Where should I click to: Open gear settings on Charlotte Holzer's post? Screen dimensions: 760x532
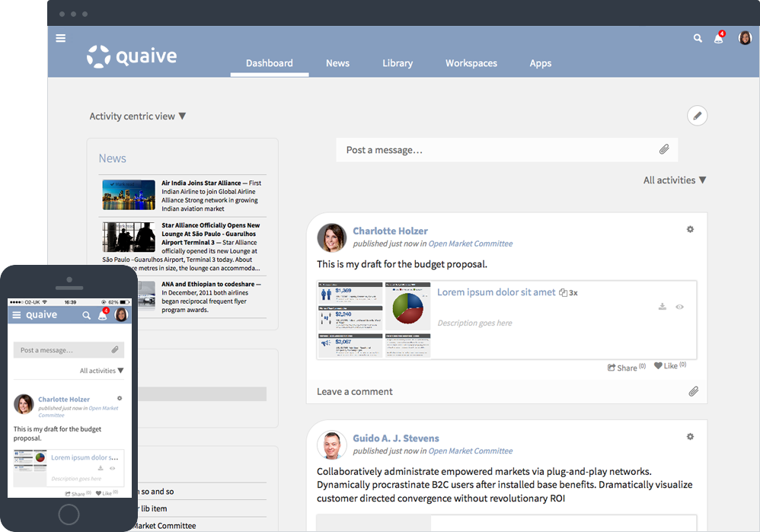click(690, 229)
